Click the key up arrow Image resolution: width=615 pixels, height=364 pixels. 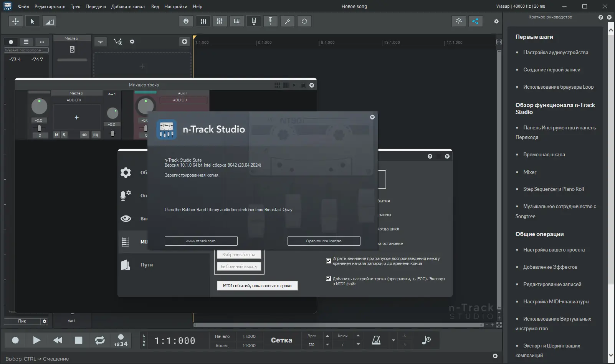click(x=358, y=336)
